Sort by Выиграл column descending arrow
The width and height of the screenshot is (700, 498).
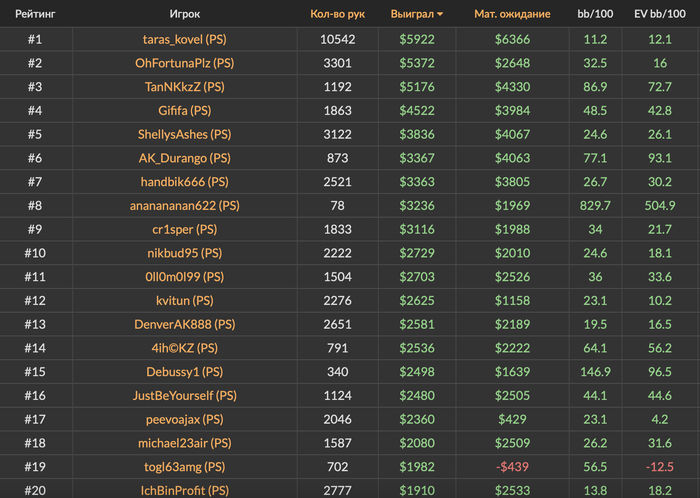440,15
